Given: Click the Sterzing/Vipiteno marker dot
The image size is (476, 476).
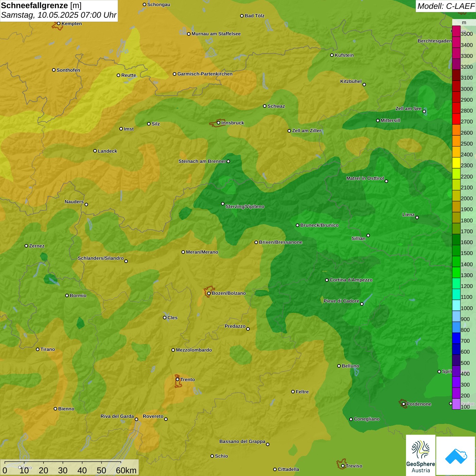Looking at the screenshot, I should tap(223, 204).
